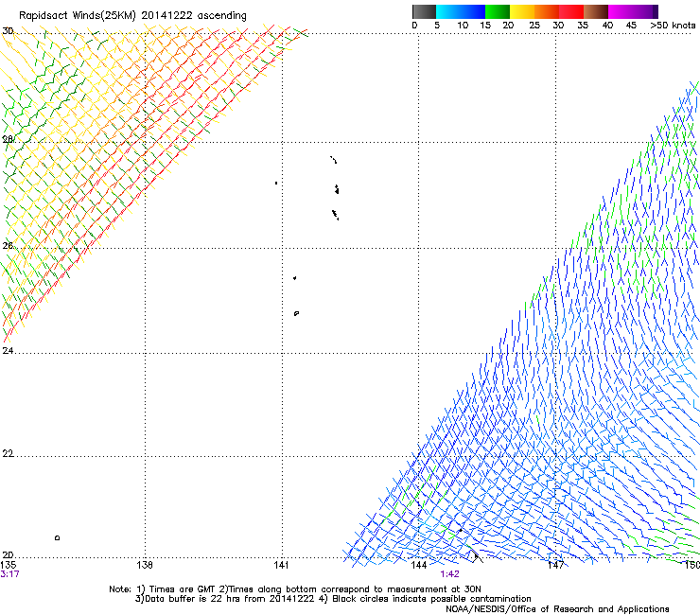Click the 'NOAA/NESDIS/Office of Research and Applications' credit
Screen dimensions: 700x615
[x=557, y=609]
